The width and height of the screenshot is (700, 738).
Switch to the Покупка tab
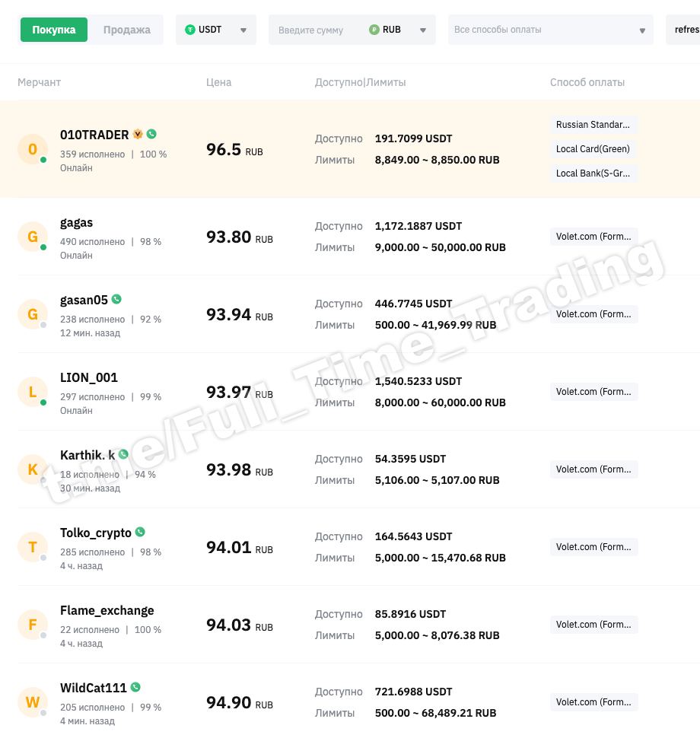pyautogui.click(x=54, y=30)
